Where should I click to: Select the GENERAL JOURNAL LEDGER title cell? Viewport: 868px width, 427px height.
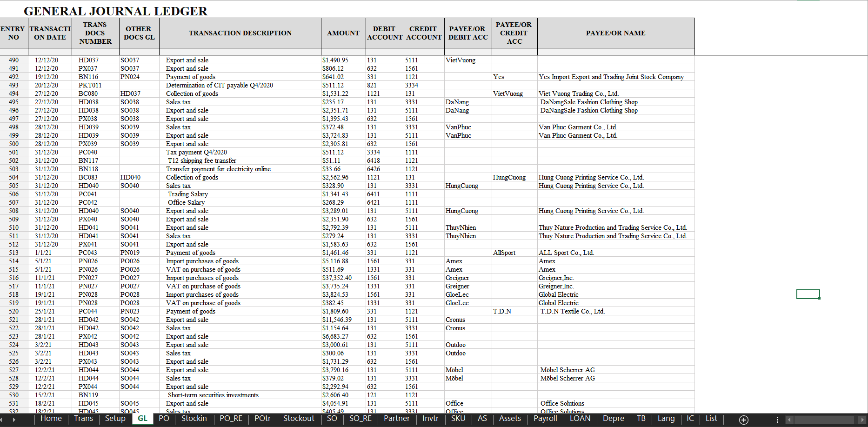tap(115, 11)
